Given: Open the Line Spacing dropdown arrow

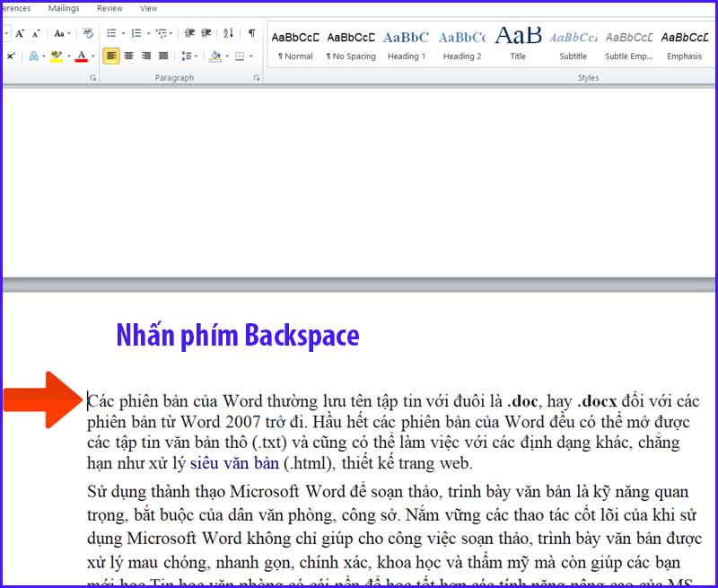Looking at the screenshot, I should [x=196, y=57].
